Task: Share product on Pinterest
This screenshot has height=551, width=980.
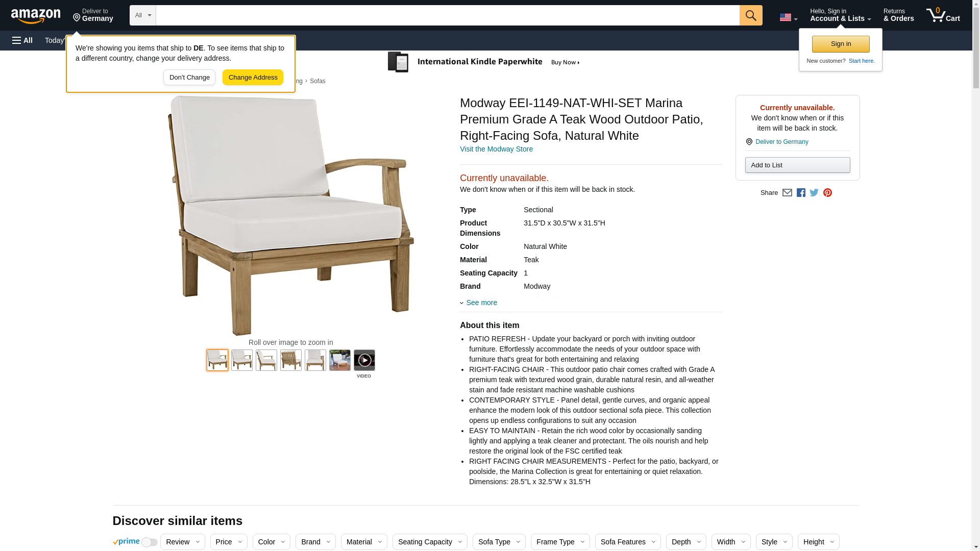Action: point(827,193)
